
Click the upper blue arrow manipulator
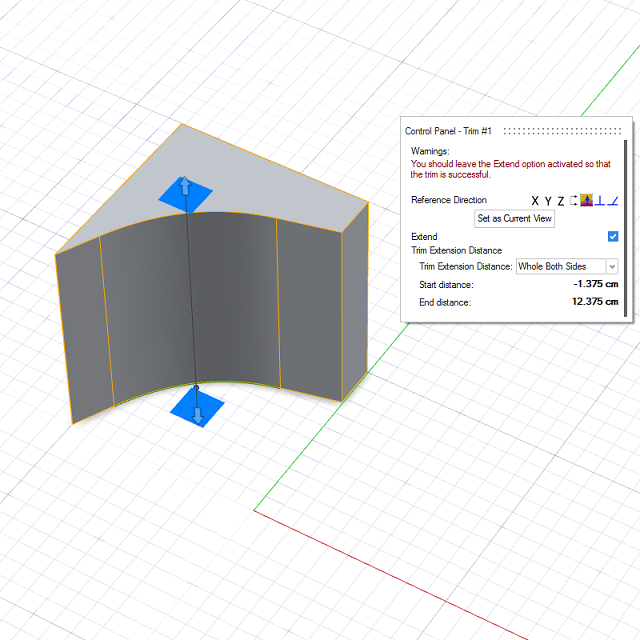(x=184, y=191)
